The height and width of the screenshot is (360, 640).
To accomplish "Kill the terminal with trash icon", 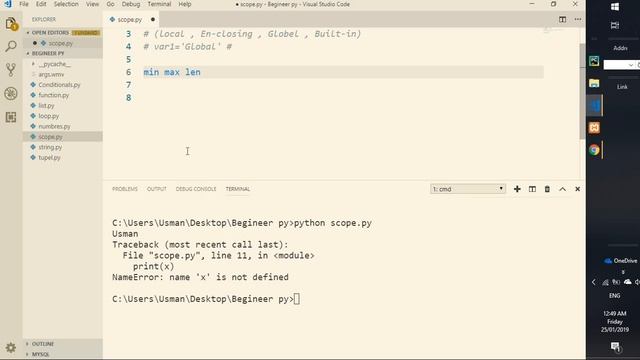I will [x=547, y=189].
